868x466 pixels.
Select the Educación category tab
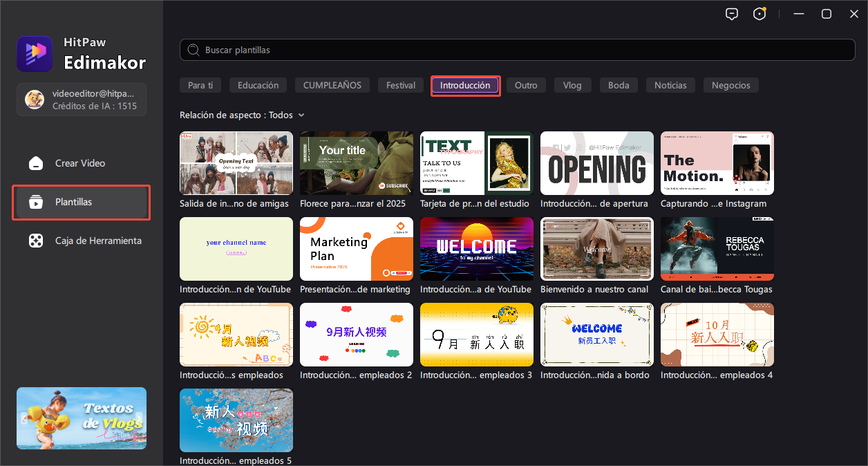(258, 86)
